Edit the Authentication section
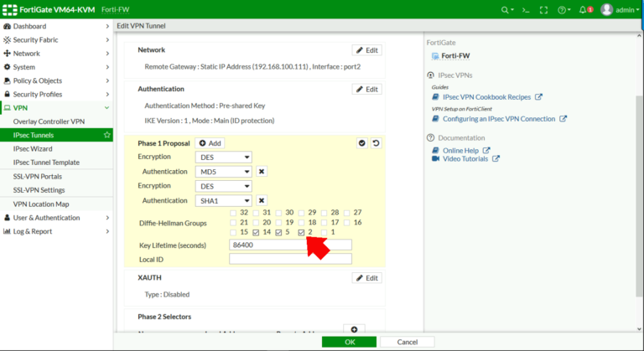Screen dimensions: 644x351 coord(366,89)
